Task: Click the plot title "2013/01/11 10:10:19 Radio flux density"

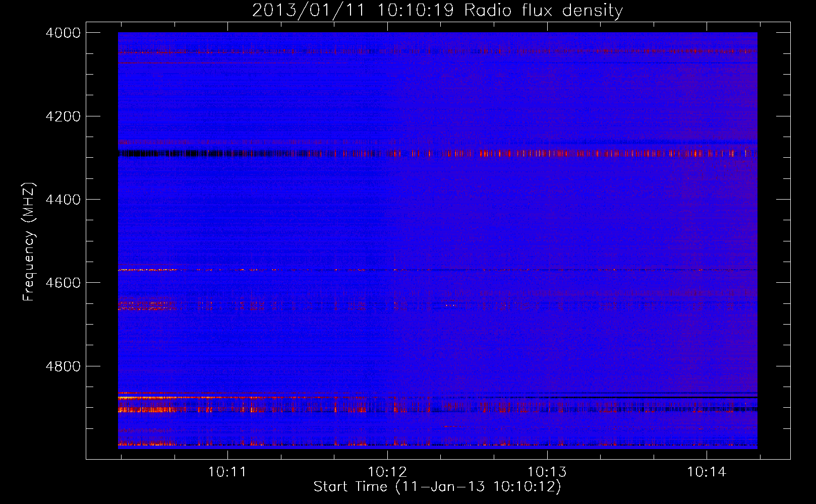Action: tap(437, 11)
